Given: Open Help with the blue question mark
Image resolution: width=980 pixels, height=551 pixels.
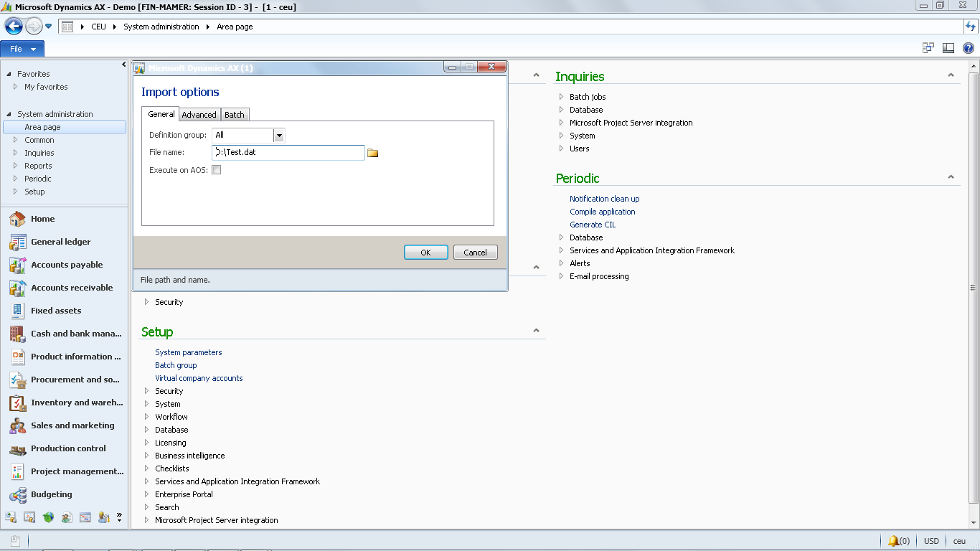Looking at the screenshot, I should click(x=969, y=48).
